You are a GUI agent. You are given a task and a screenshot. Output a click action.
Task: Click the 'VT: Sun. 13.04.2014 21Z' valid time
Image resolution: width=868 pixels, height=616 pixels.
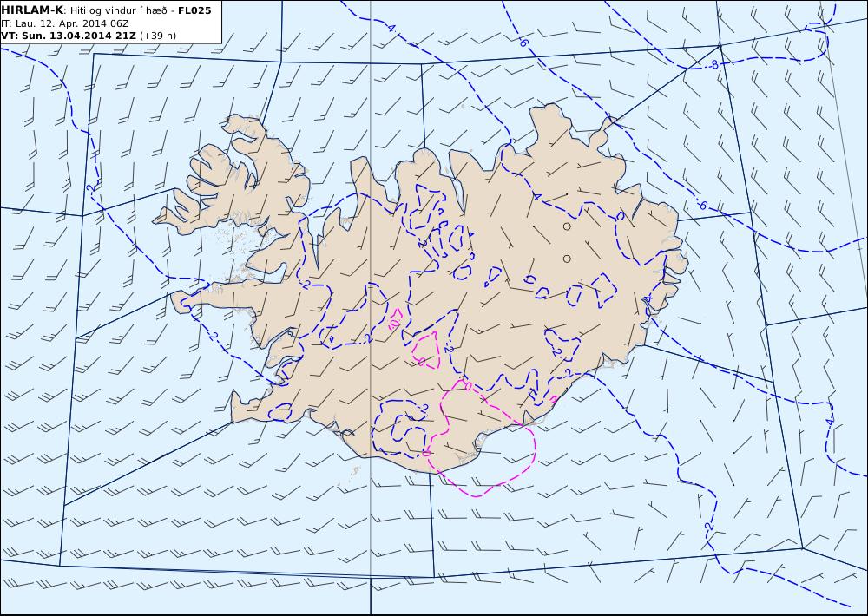(x=69, y=36)
